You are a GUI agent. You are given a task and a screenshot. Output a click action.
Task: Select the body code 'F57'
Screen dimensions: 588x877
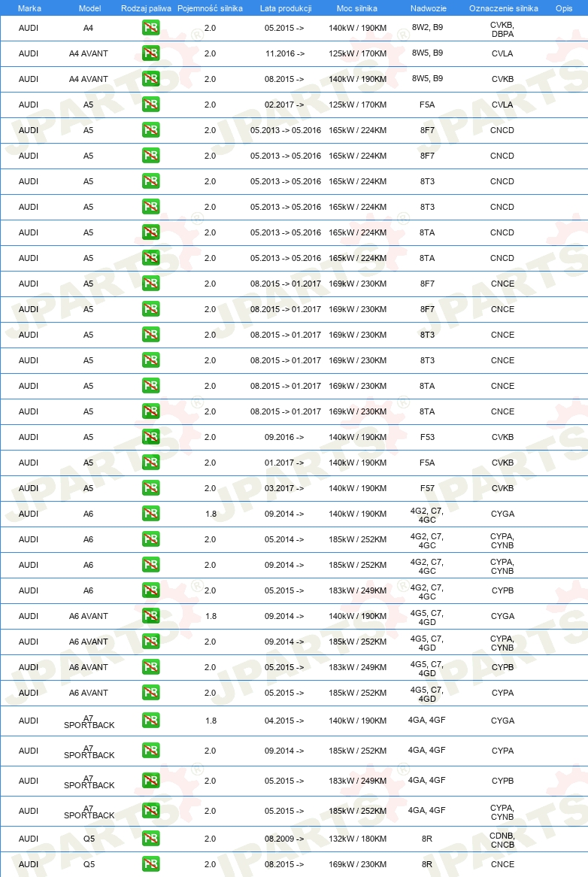(x=427, y=488)
